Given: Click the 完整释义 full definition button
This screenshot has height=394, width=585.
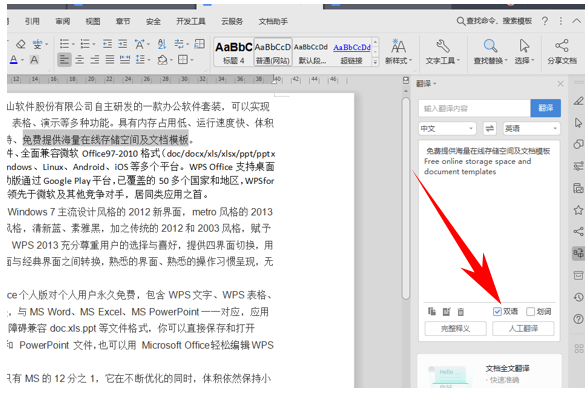Looking at the screenshot, I should click(x=456, y=329).
